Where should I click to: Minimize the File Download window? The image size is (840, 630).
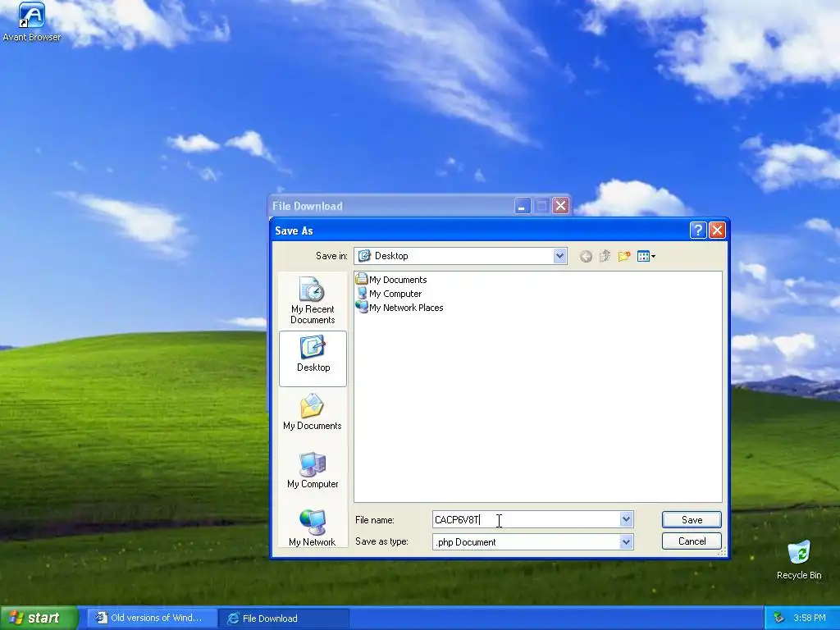pos(523,206)
